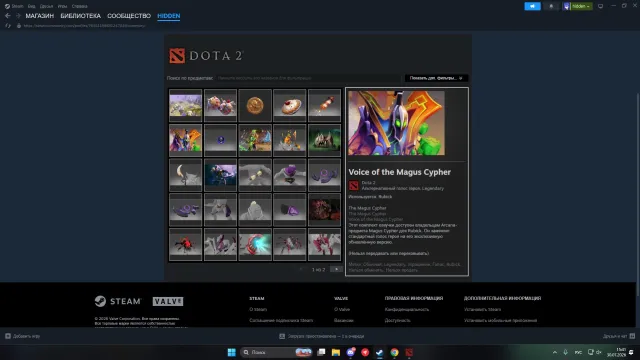The image size is (640, 360).
Task: Open the БИБЛИОТЕКА tab
Action: tap(80, 16)
